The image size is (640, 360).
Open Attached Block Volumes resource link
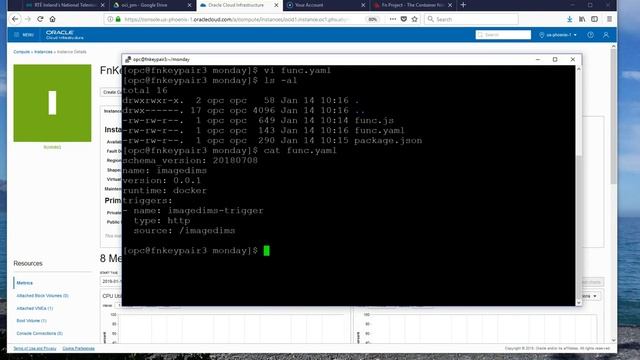(42, 296)
